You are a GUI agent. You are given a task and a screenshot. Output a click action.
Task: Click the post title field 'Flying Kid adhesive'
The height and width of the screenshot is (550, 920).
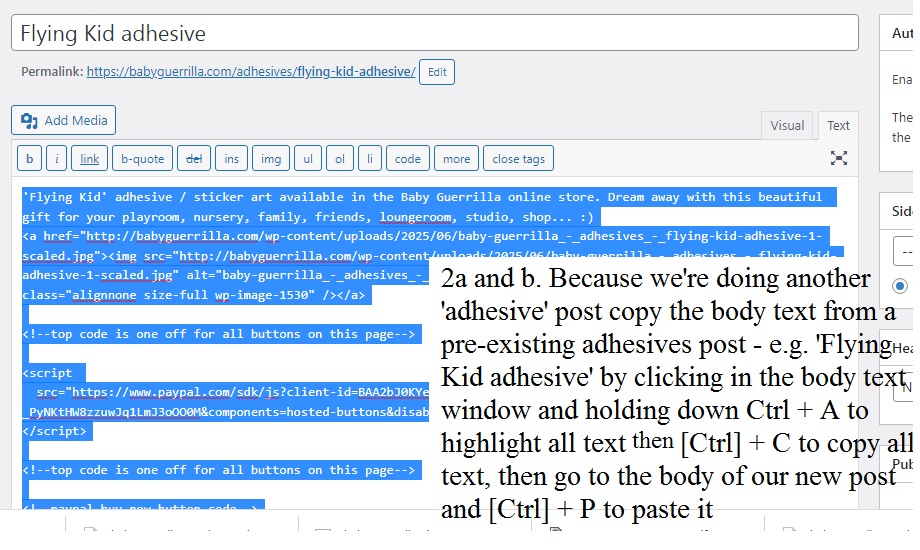[x=435, y=33]
